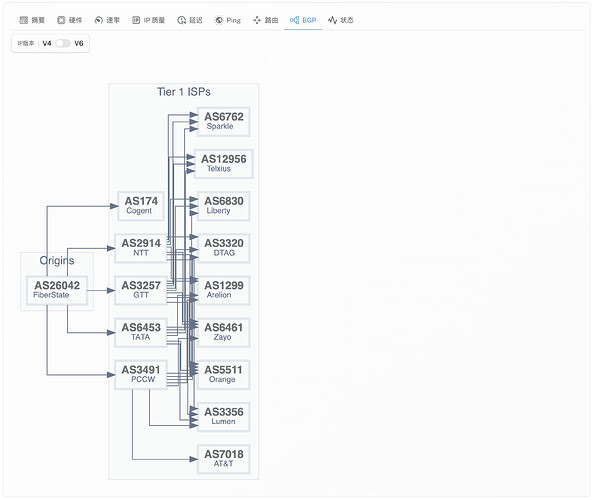
Task: Toggle IP version switch between V4 and V6
Action: [63, 43]
